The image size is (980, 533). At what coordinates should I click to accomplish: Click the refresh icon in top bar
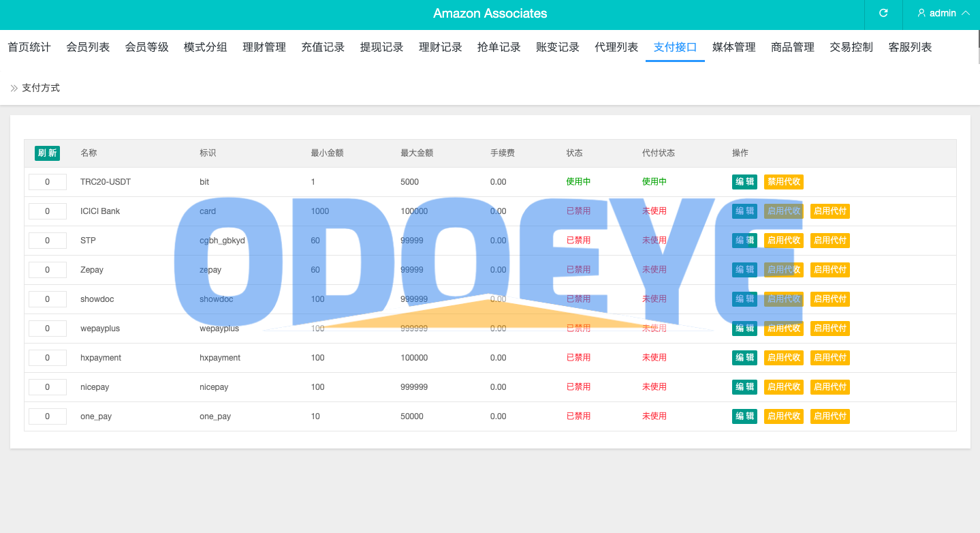(x=883, y=13)
